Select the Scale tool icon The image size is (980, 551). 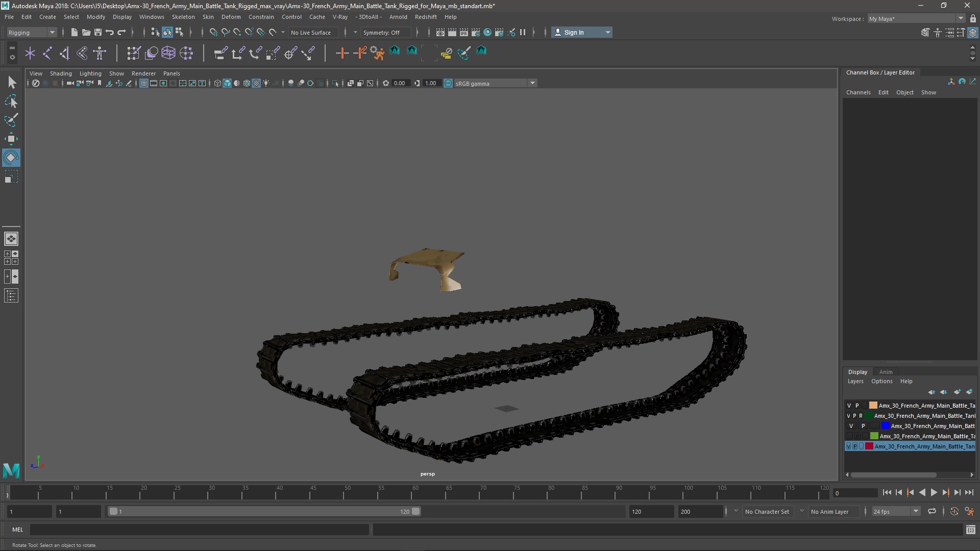click(x=11, y=177)
